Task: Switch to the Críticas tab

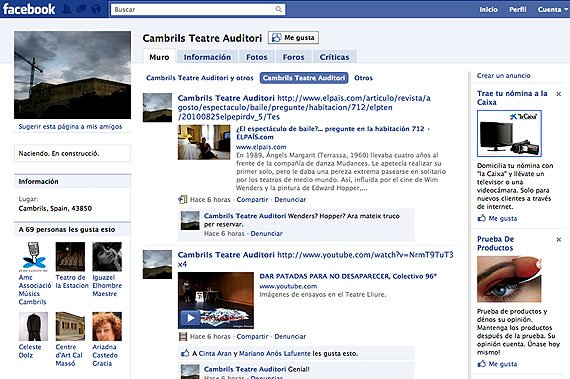Action: pyautogui.click(x=334, y=57)
